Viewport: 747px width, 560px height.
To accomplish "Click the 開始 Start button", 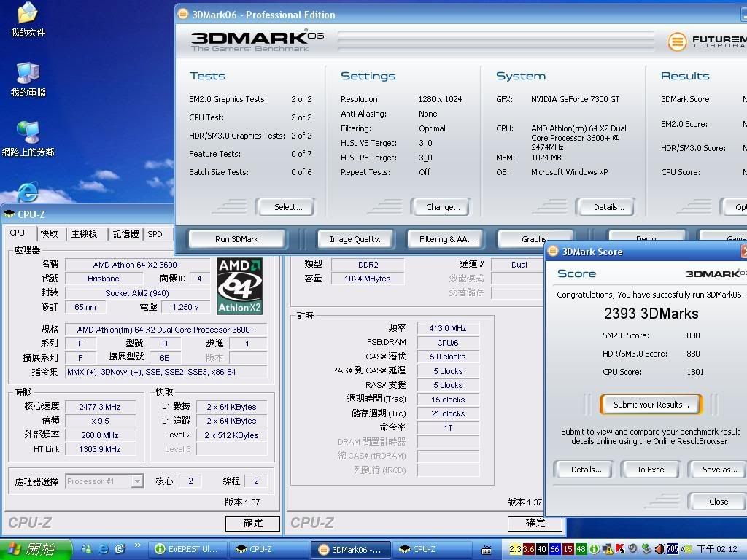I will coord(35,549).
